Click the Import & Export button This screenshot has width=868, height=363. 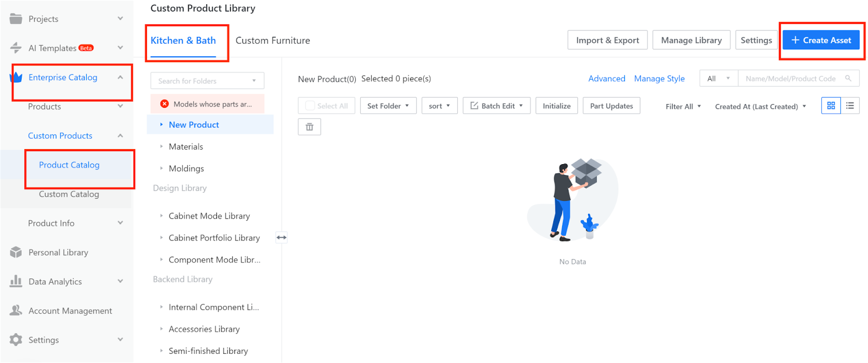click(607, 40)
